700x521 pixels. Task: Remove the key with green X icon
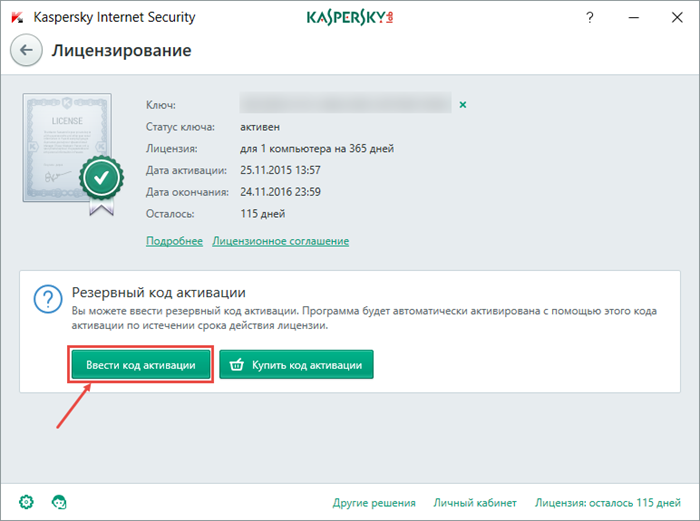coord(463,104)
